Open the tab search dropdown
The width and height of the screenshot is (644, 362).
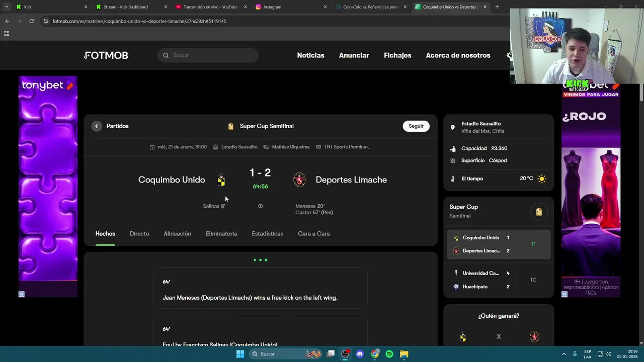point(7,7)
